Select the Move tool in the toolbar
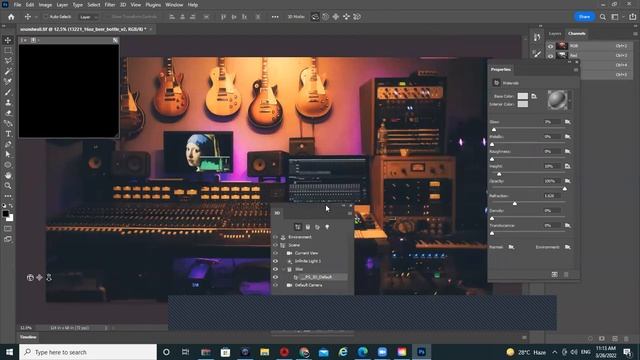 (8, 40)
